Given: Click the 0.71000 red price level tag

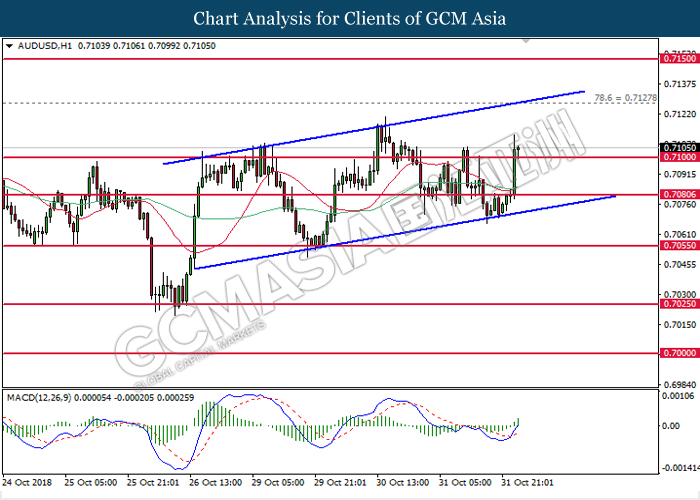Looking at the screenshot, I should click(679, 157).
